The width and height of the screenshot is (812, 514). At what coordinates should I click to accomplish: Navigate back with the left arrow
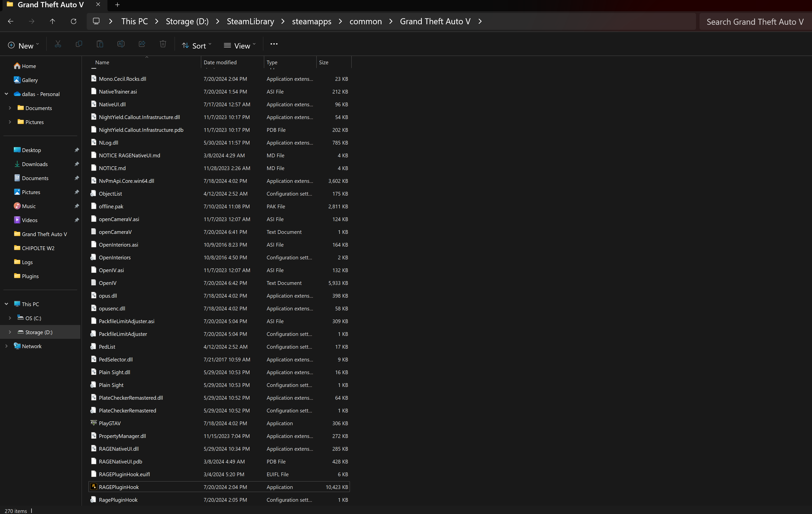point(11,22)
